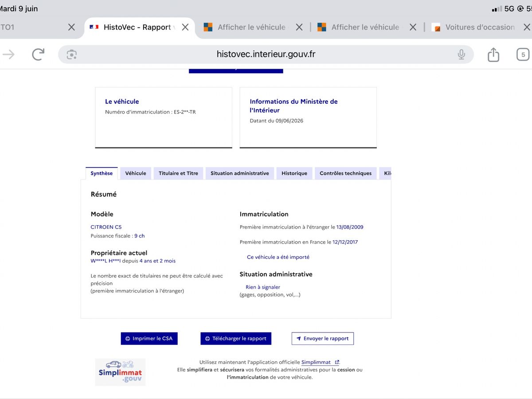Screen dimensions: 532x399
Task: Click the partially visible Kilométrage tab
Action: (x=385, y=173)
